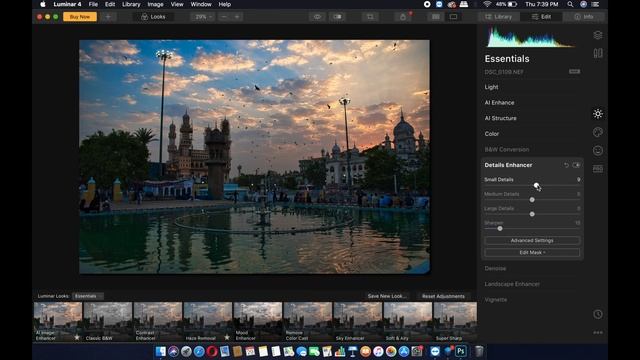
Task: Select the Portrait face icon
Action: coord(598,150)
